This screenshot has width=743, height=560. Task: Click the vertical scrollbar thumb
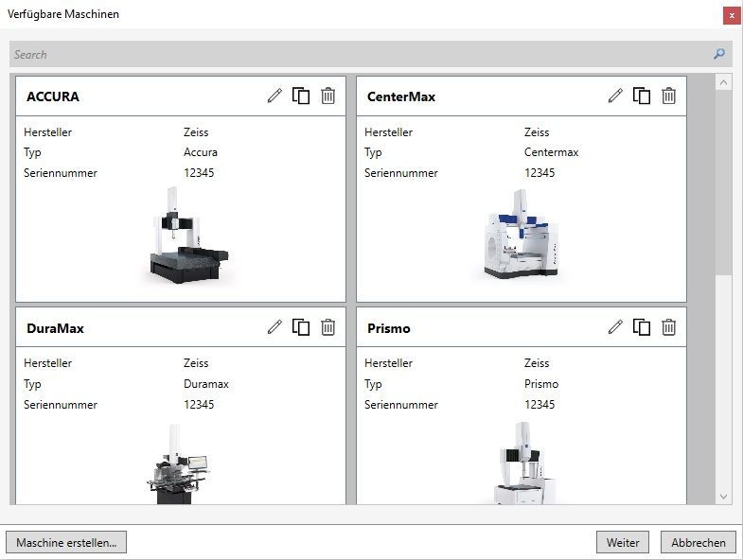723,183
